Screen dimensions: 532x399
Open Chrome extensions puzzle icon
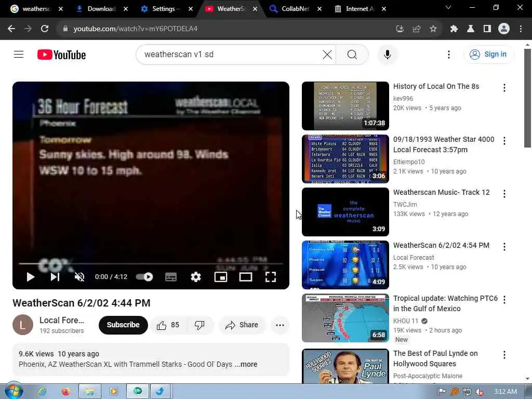click(x=454, y=29)
